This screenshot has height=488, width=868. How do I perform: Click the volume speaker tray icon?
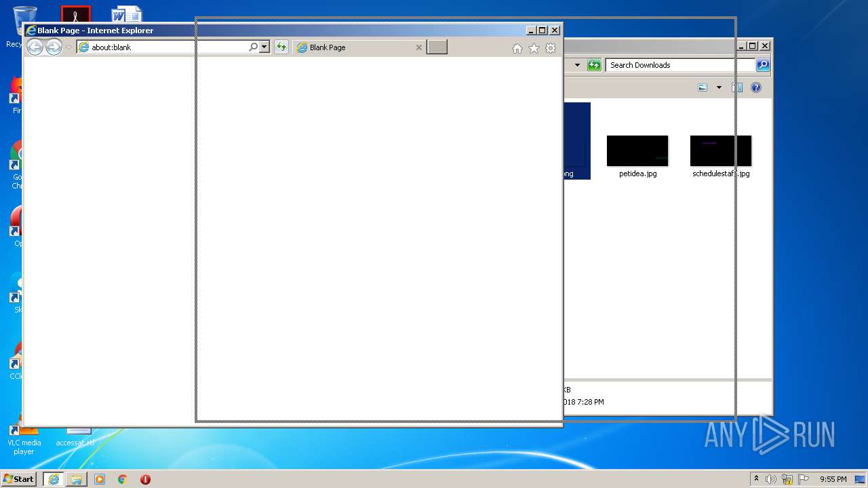pos(770,479)
